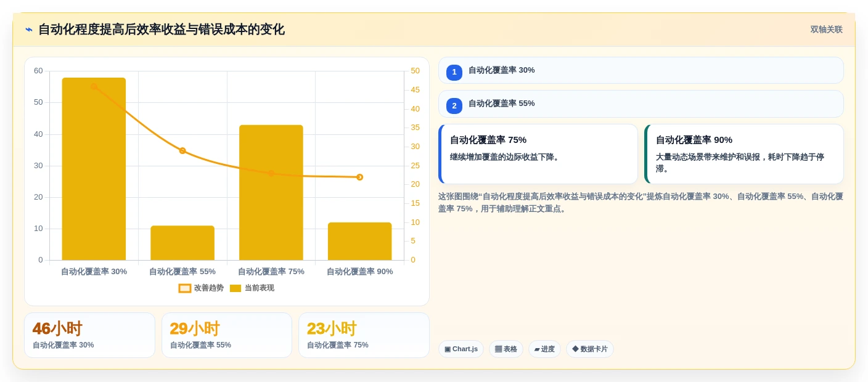Click the right axis value 50
868x382 pixels.
(x=416, y=71)
